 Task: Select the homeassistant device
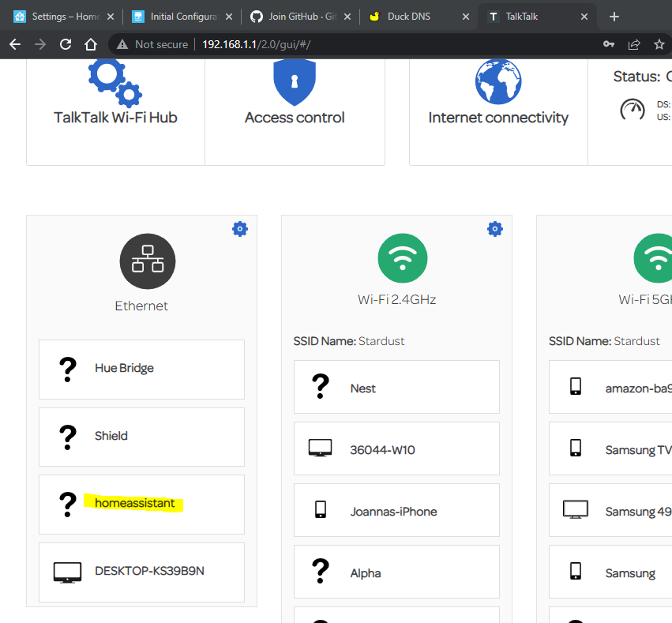142,505
